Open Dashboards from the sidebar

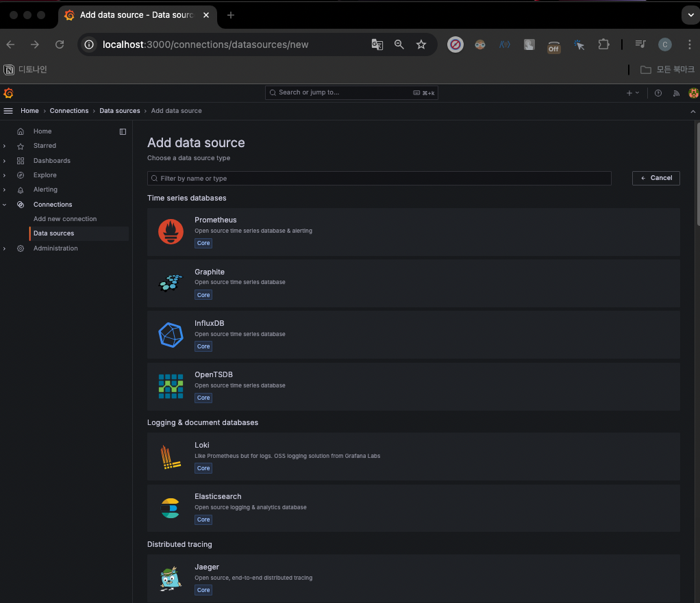pos(52,161)
